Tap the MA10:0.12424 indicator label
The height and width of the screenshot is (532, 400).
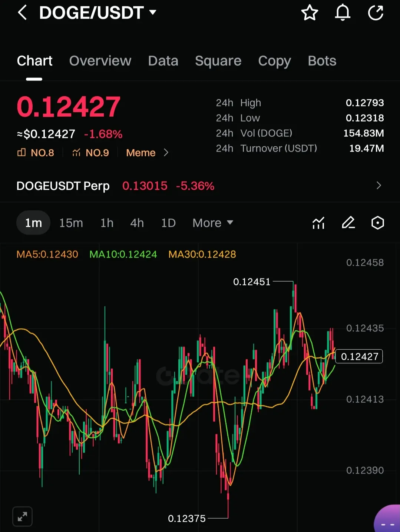[123, 254]
